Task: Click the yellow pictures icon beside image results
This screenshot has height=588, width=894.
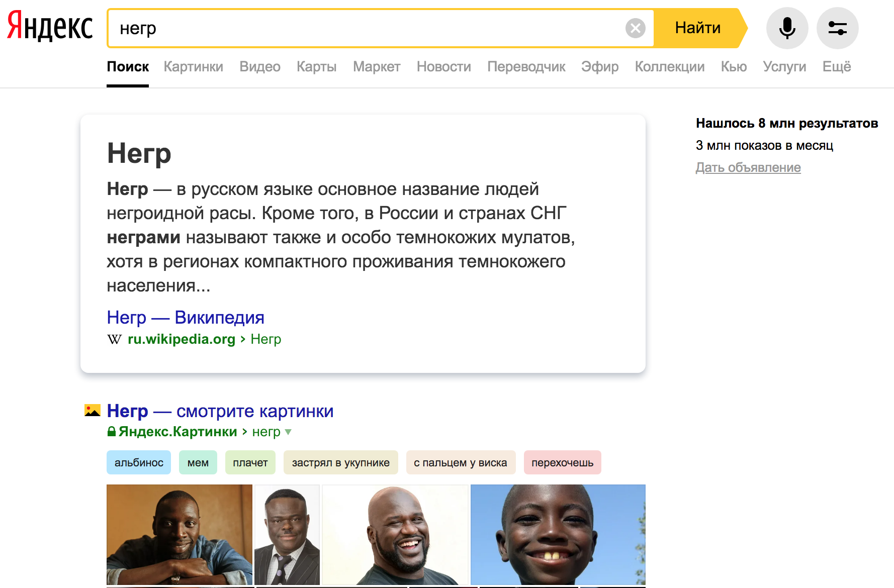Action: [x=92, y=411]
